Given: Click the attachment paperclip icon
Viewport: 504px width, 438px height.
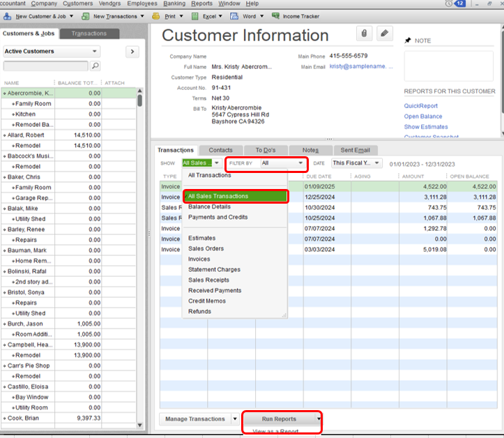Looking at the screenshot, I should tap(364, 33).
